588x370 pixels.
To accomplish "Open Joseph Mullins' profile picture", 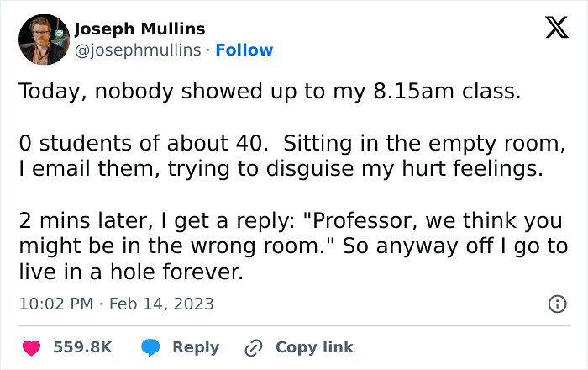I will [x=43, y=40].
